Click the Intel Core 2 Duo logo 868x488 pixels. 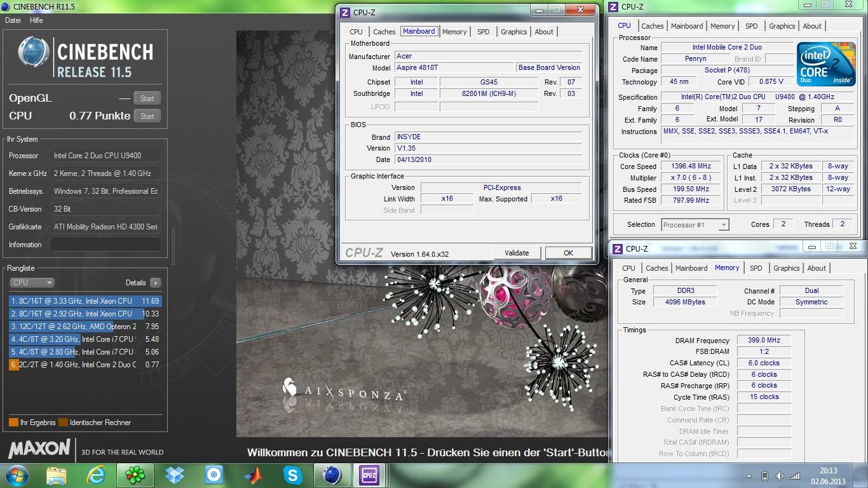pos(825,64)
